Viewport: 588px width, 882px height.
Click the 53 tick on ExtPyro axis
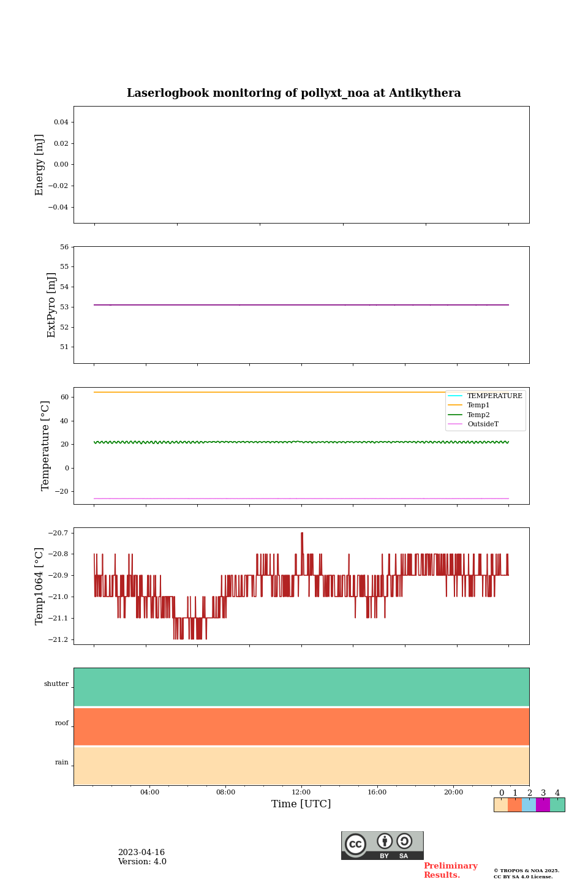[x=65, y=307]
